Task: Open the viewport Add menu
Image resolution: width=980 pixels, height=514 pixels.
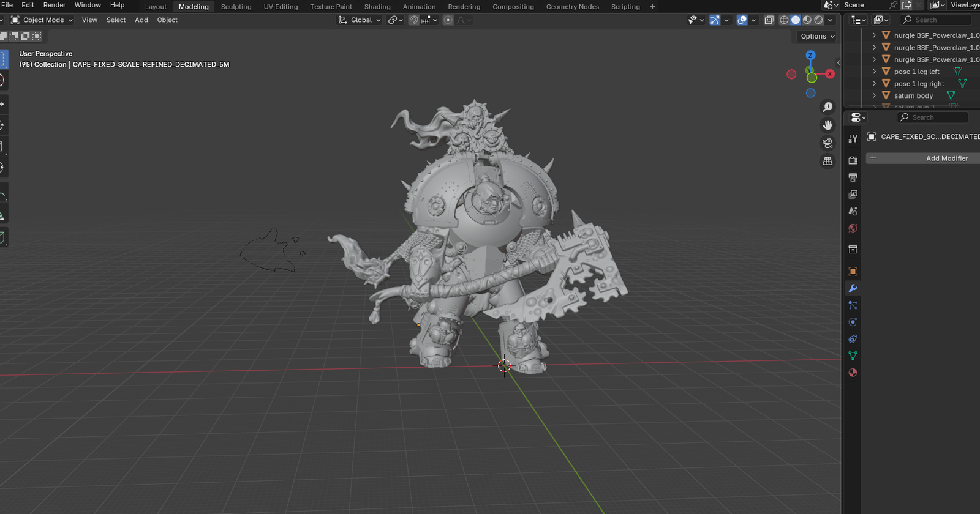Action: pos(141,20)
